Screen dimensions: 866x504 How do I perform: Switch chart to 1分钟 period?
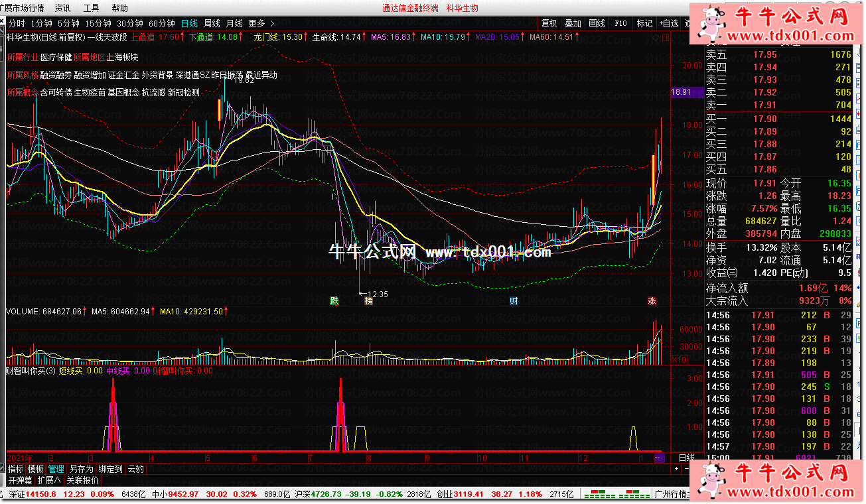coord(41,23)
